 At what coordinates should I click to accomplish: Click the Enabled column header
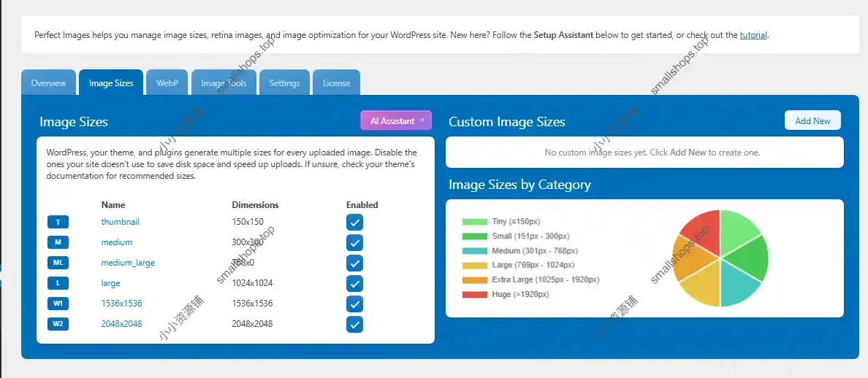click(x=362, y=205)
